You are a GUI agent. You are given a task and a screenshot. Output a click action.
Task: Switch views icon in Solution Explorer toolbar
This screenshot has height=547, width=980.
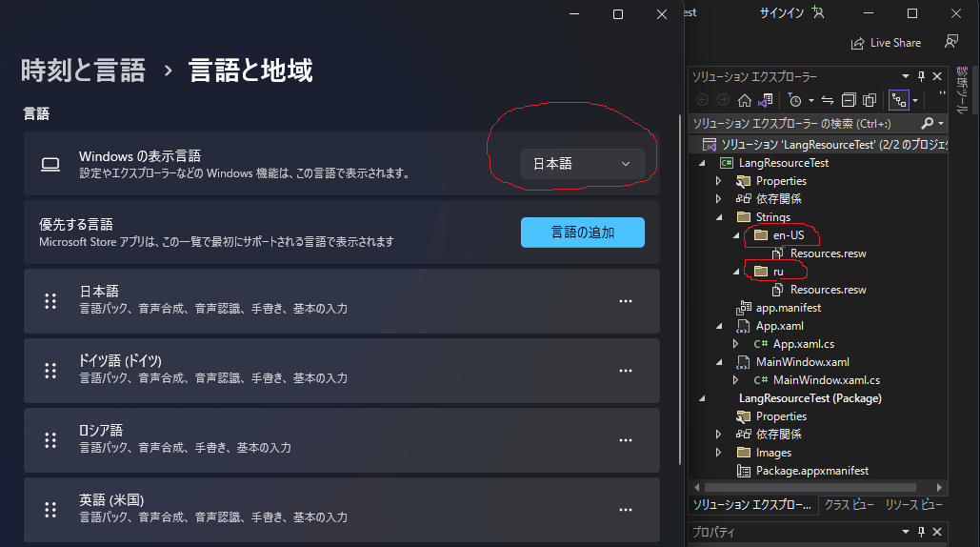(x=766, y=100)
